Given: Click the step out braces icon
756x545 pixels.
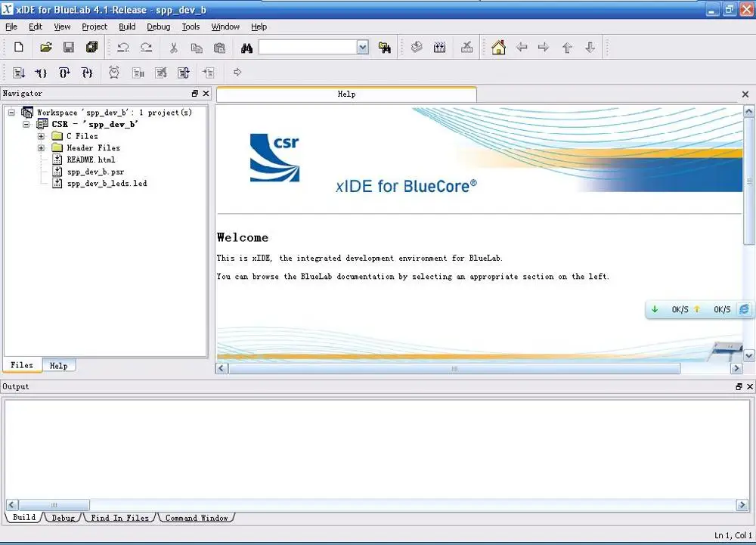Looking at the screenshot, I should pos(87,73).
